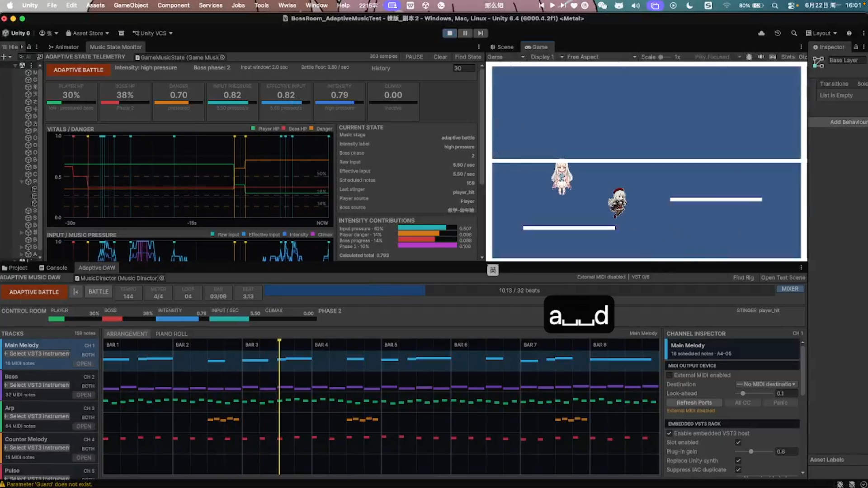Image resolution: width=868 pixels, height=488 pixels.
Task: Lock the Hierarchy panel with padlock icon
Action: point(29,47)
